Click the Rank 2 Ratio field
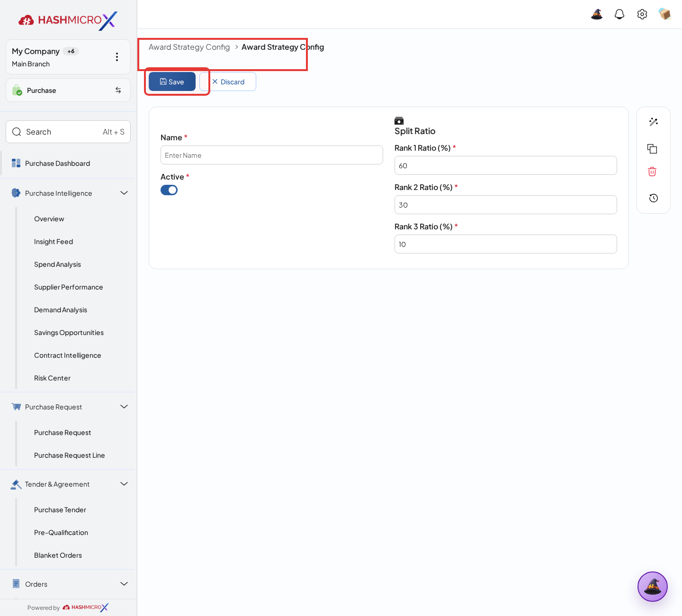The width and height of the screenshot is (682, 616). 506,205
